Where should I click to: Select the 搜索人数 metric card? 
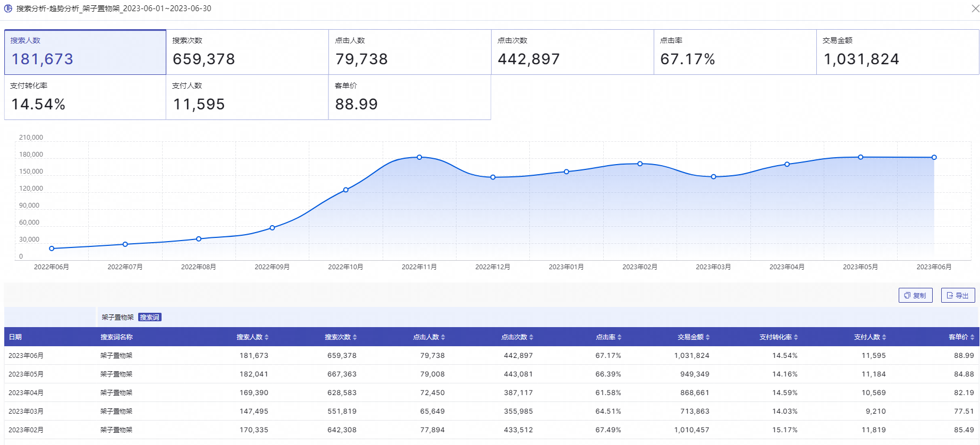click(85, 52)
